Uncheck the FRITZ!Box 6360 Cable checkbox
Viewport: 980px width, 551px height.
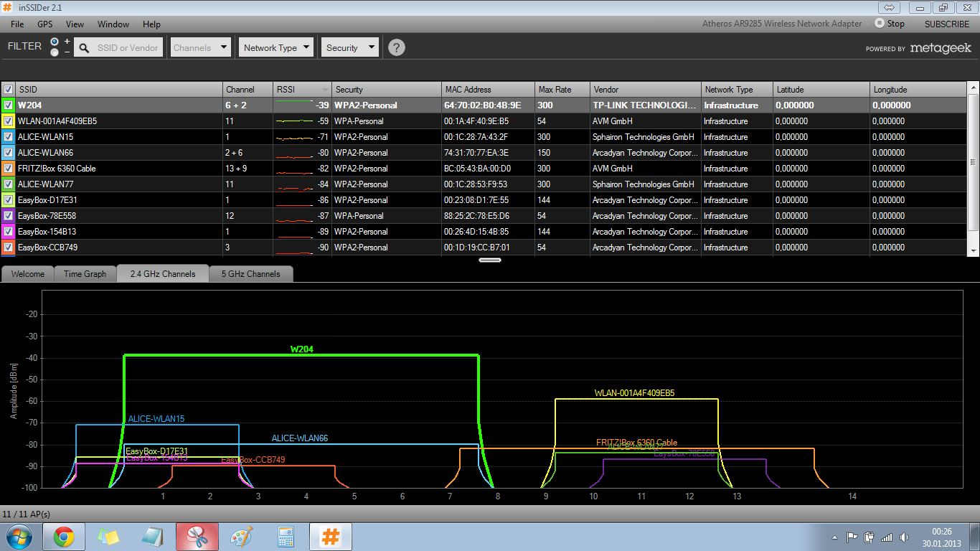(x=9, y=169)
